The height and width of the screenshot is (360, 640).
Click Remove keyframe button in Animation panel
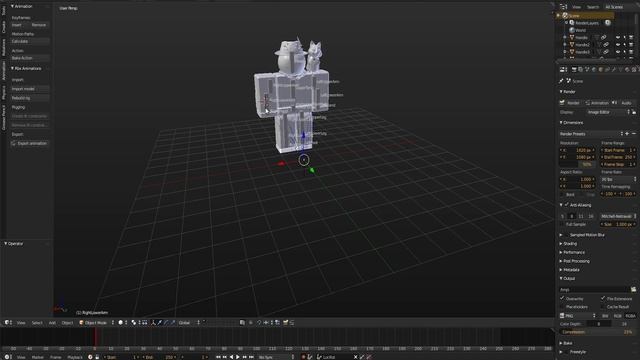pos(39,25)
